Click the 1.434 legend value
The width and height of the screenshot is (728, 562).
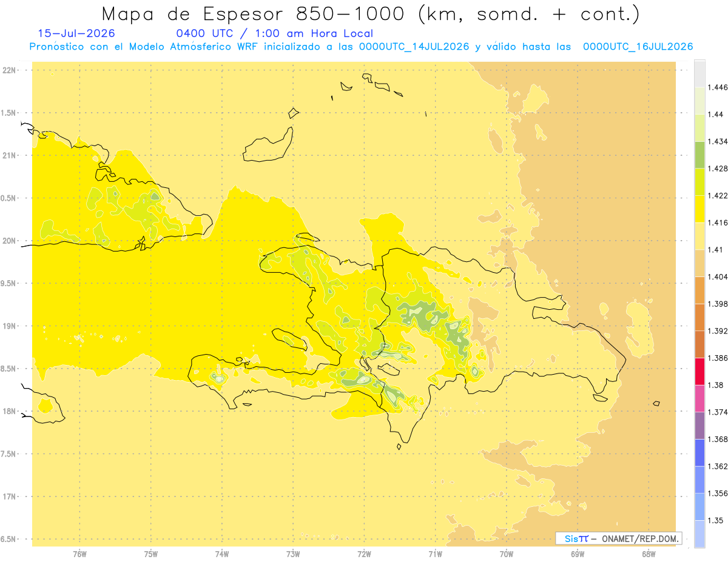point(718,141)
